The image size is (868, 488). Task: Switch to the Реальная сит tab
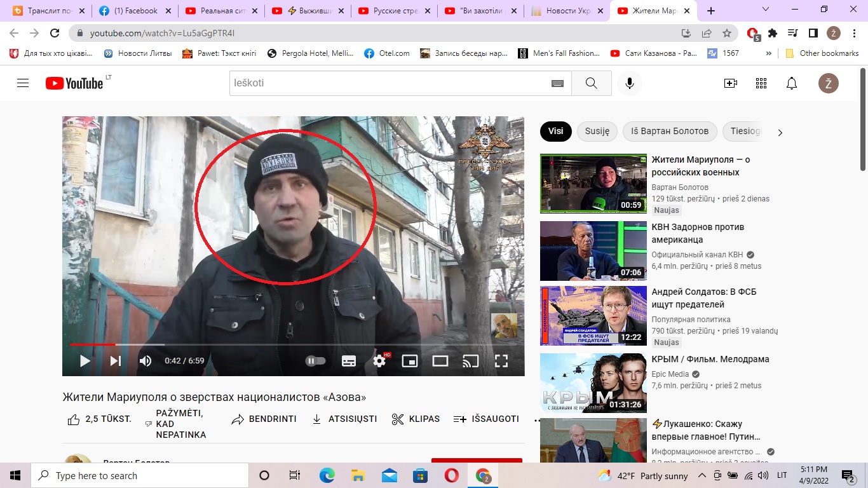(220, 10)
